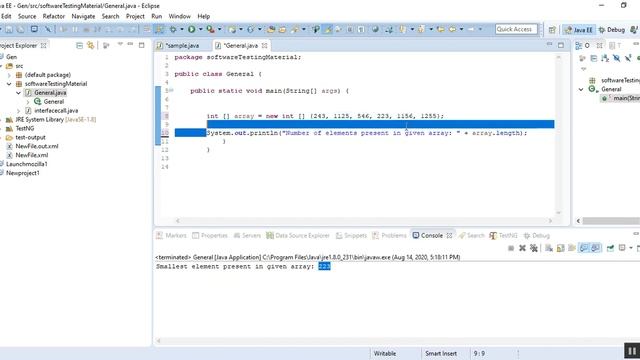Collapse General class in Outline view

(x=581, y=89)
